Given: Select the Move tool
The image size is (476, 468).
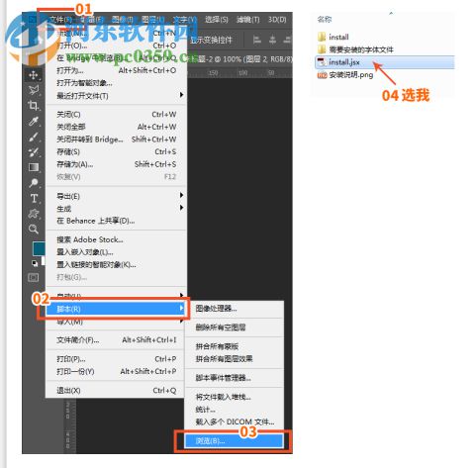Looking at the screenshot, I should (34, 75).
